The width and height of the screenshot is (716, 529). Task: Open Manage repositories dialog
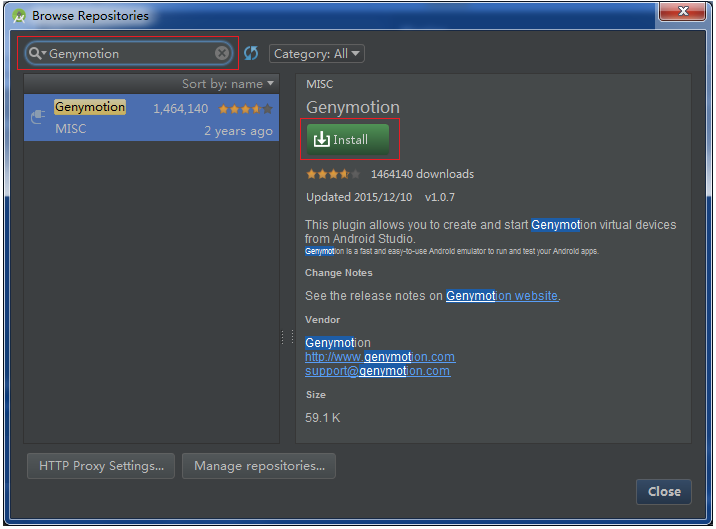point(259,466)
